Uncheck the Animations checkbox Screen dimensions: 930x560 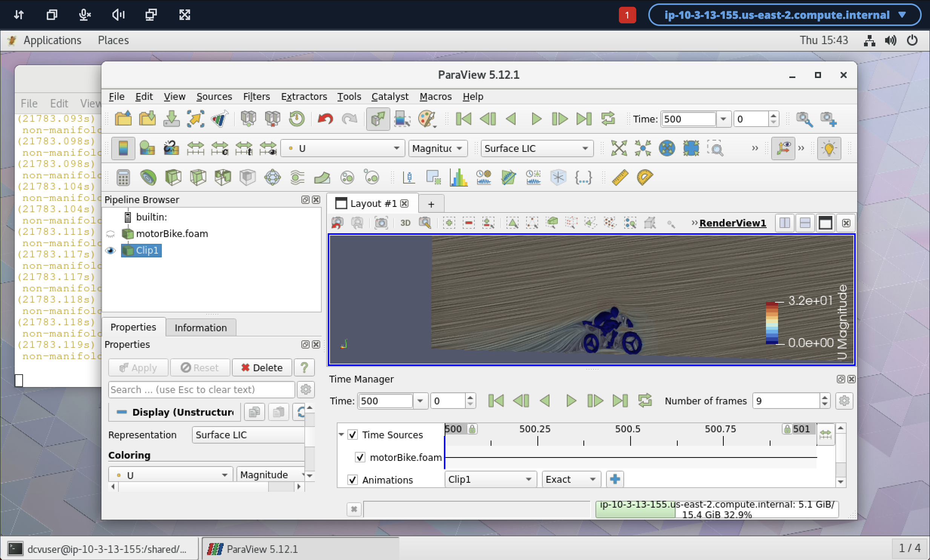[353, 480]
